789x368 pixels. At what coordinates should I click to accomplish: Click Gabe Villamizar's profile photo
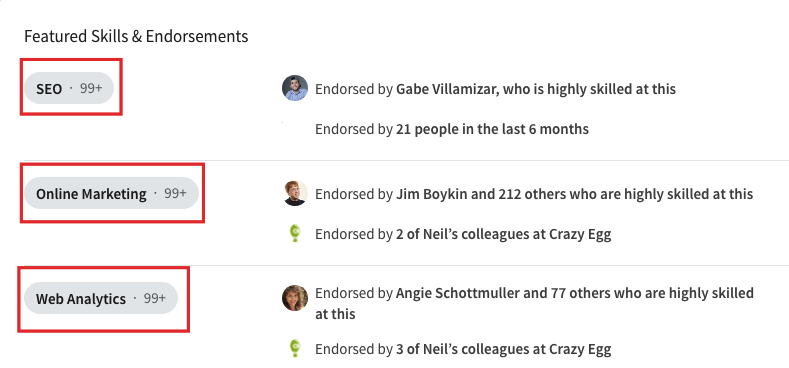pos(295,88)
